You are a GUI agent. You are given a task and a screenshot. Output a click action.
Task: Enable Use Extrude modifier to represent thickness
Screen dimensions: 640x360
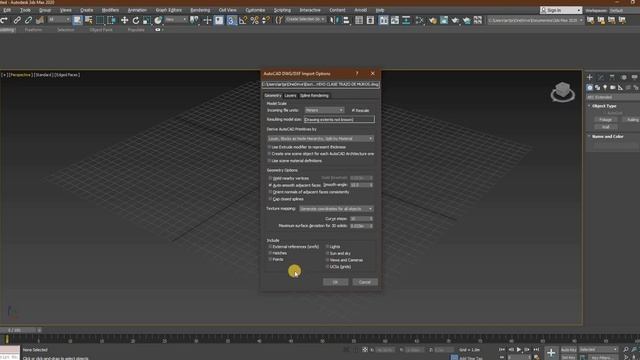[x=269, y=147]
